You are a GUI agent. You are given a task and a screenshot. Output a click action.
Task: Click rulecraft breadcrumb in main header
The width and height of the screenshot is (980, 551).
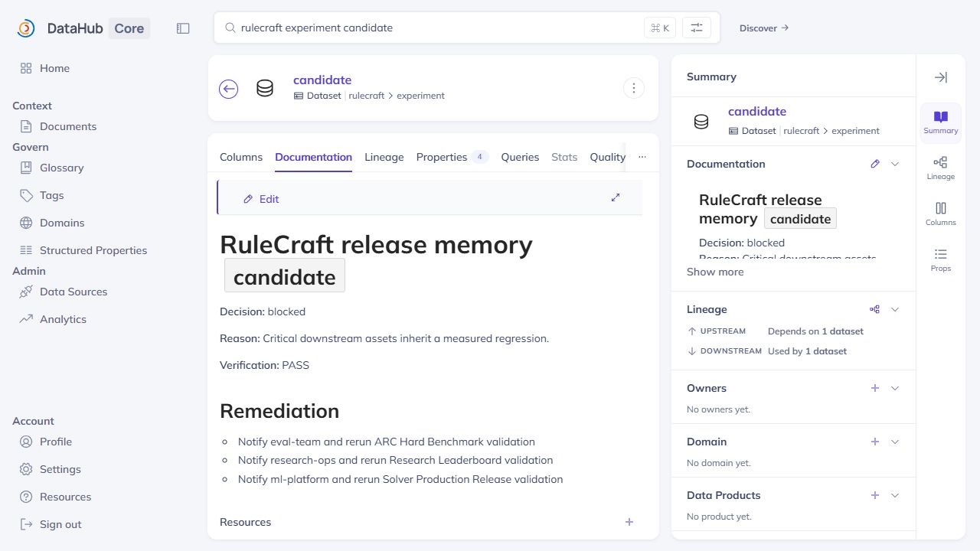367,96
